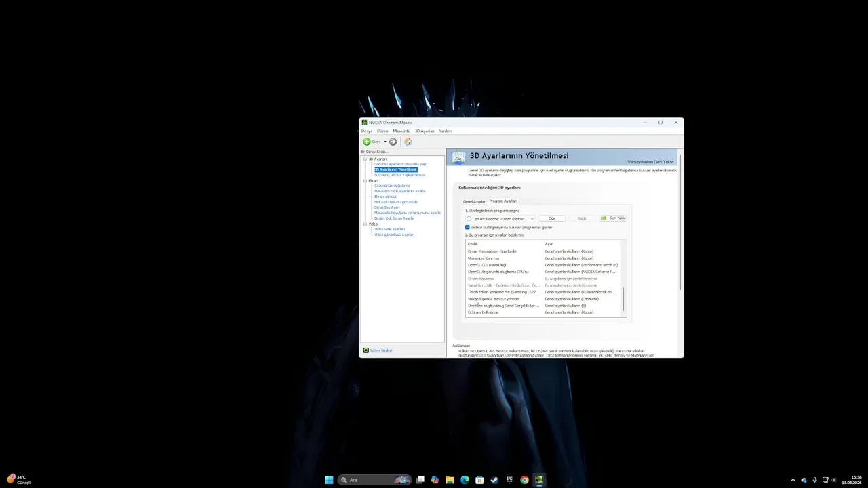
Task: Open Google Chrome from the taskbar
Action: tap(524, 480)
